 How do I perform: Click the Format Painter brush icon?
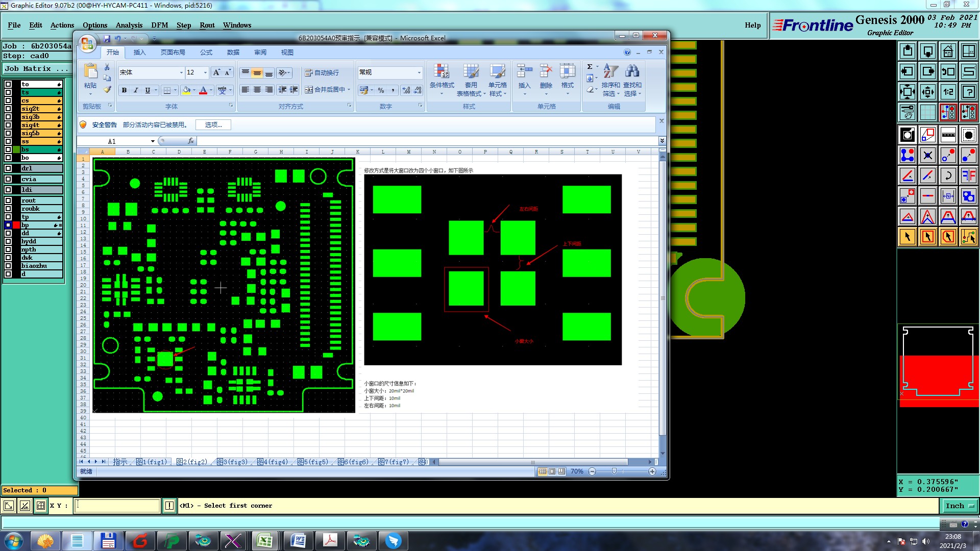pos(107,90)
